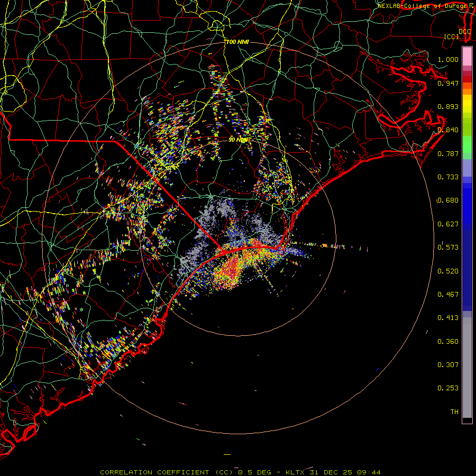Click the TH threshold label
Screen dimensions: 476x476
pos(454,411)
